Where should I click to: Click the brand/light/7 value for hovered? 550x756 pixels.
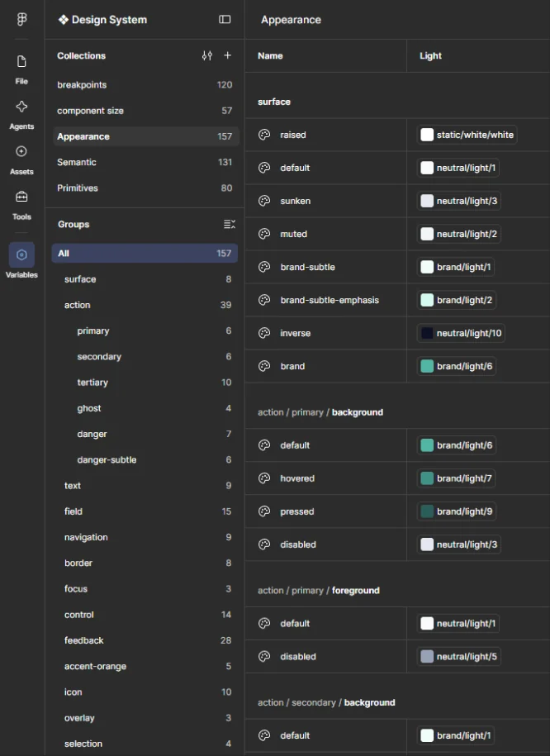(x=457, y=478)
